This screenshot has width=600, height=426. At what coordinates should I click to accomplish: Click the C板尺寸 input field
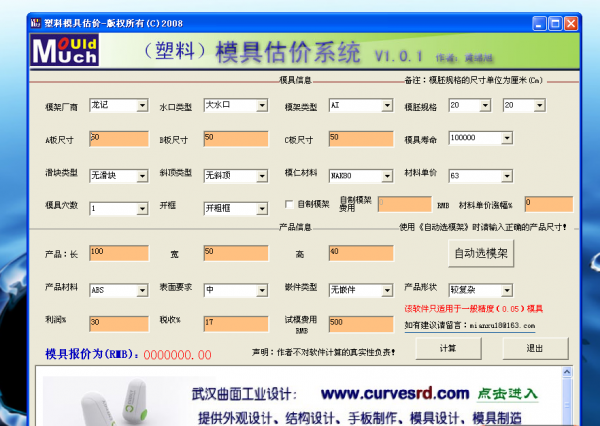tap(361, 139)
